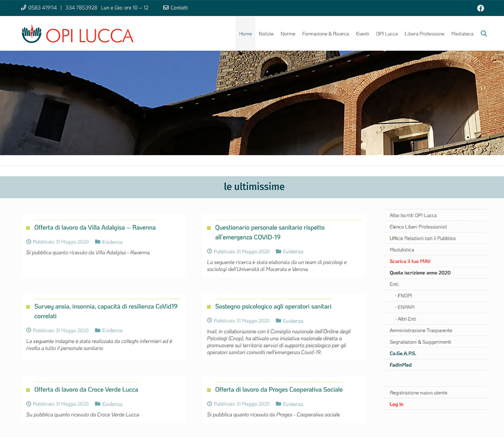This screenshot has height=437, width=504.
Task: Click clock icon under Questionario COVID-19 post
Action: coord(209,251)
